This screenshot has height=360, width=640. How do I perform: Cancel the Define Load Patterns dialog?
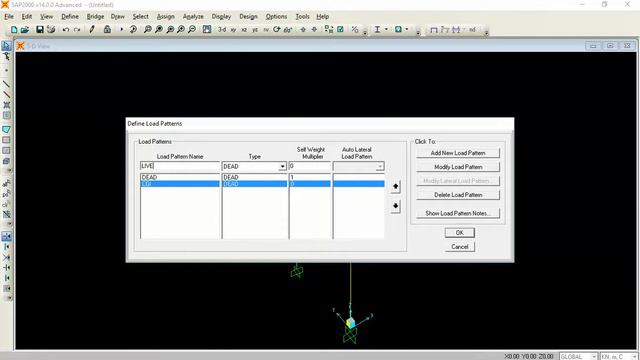tap(460, 247)
